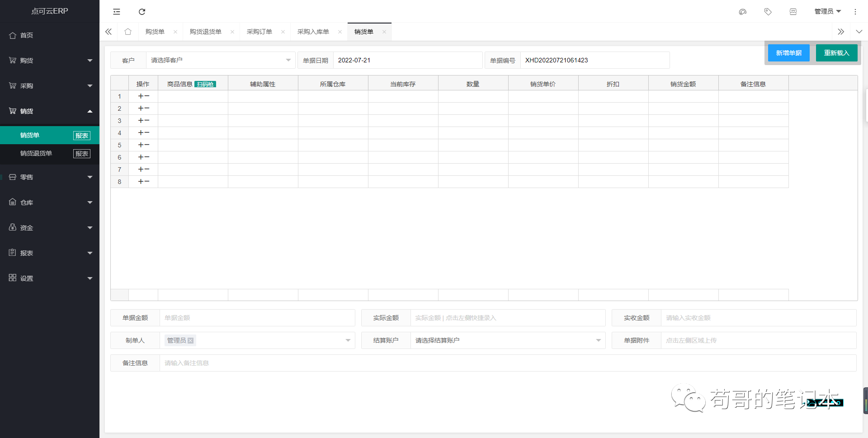This screenshot has width=868, height=438.
Task: Open the three-dot more options menu
Action: coord(855,12)
